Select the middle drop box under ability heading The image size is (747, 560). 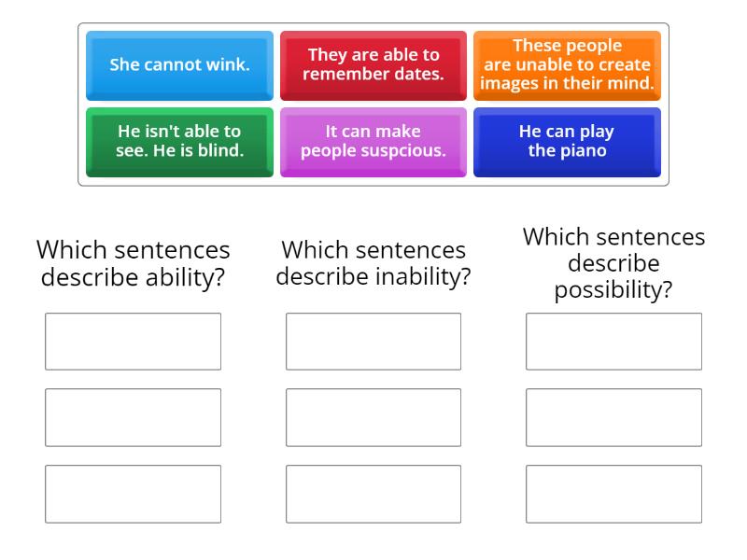coord(133,416)
